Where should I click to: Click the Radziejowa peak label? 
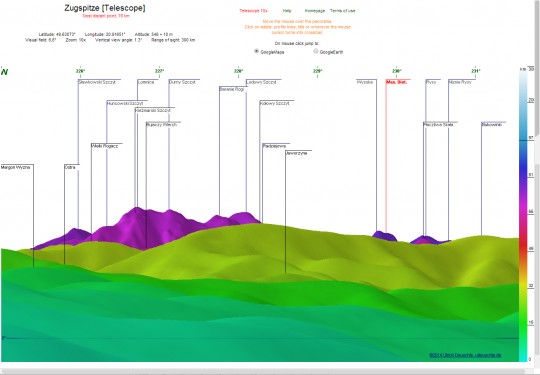pos(274,146)
